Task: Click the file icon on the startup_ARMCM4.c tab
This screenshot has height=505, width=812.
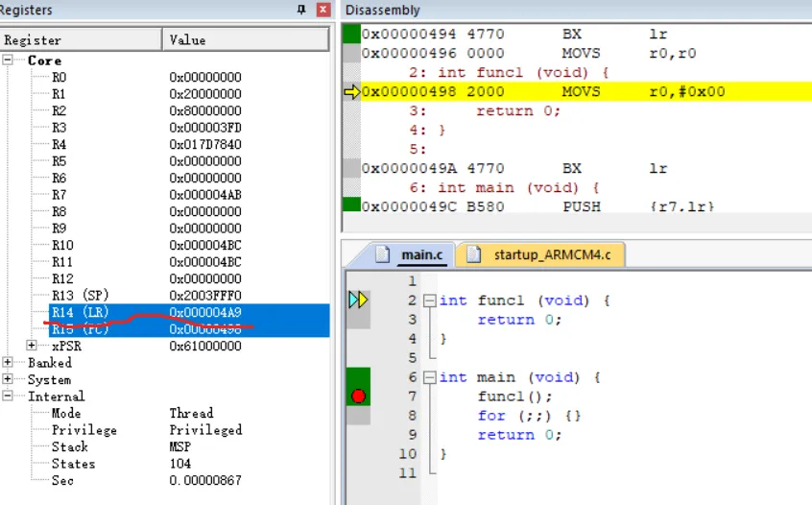Action: click(x=473, y=254)
